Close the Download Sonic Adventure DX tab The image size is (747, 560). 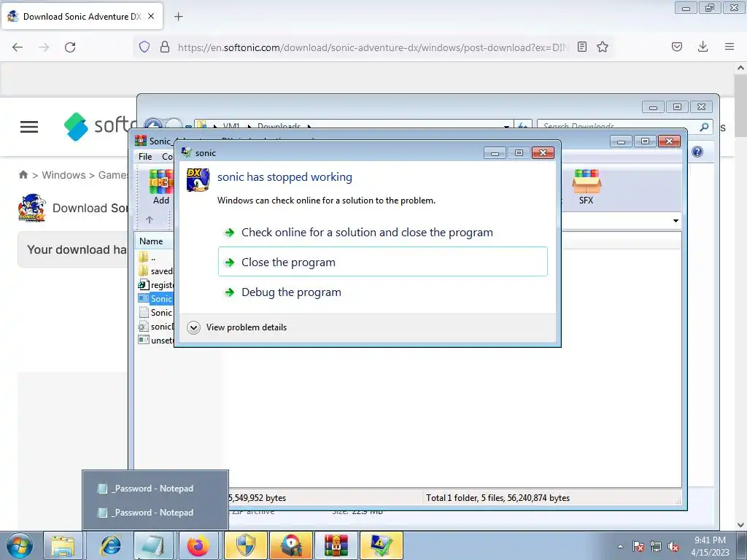(151, 16)
